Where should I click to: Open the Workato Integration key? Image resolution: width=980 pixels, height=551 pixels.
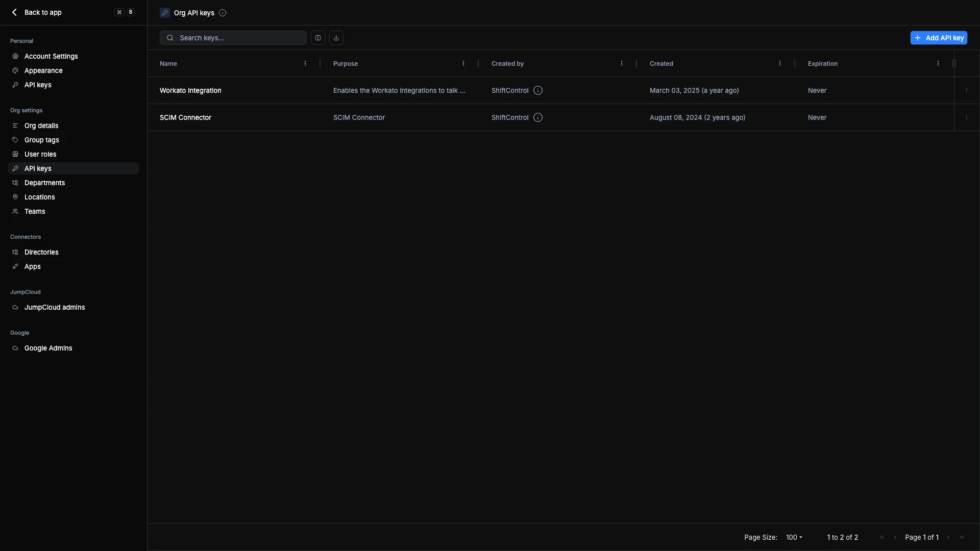coord(190,90)
